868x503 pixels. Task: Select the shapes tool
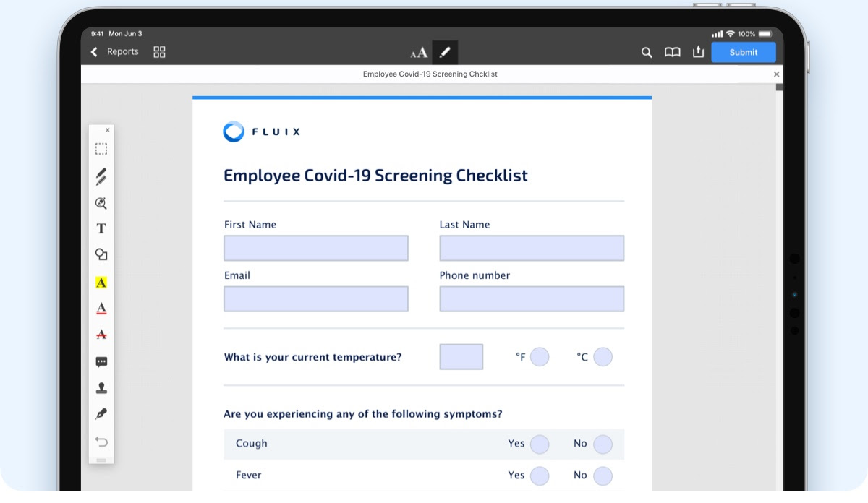tap(101, 254)
